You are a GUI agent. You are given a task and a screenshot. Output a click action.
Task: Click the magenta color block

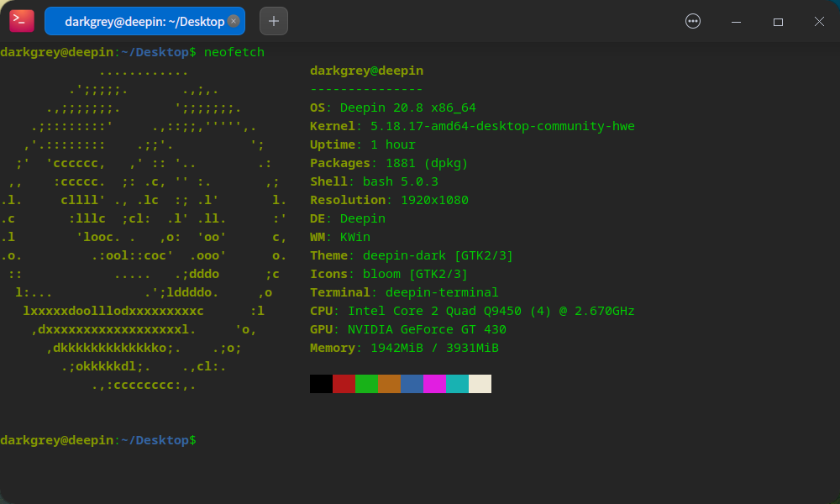434,384
